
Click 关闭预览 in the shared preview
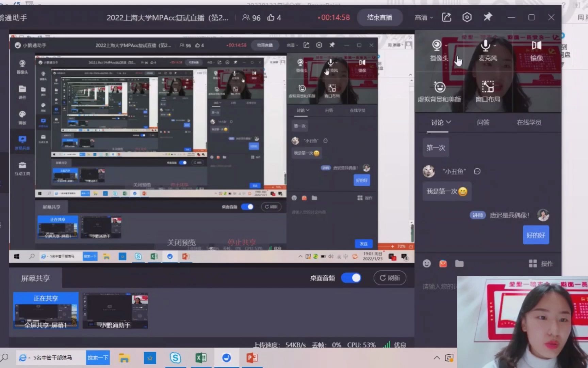(x=181, y=243)
